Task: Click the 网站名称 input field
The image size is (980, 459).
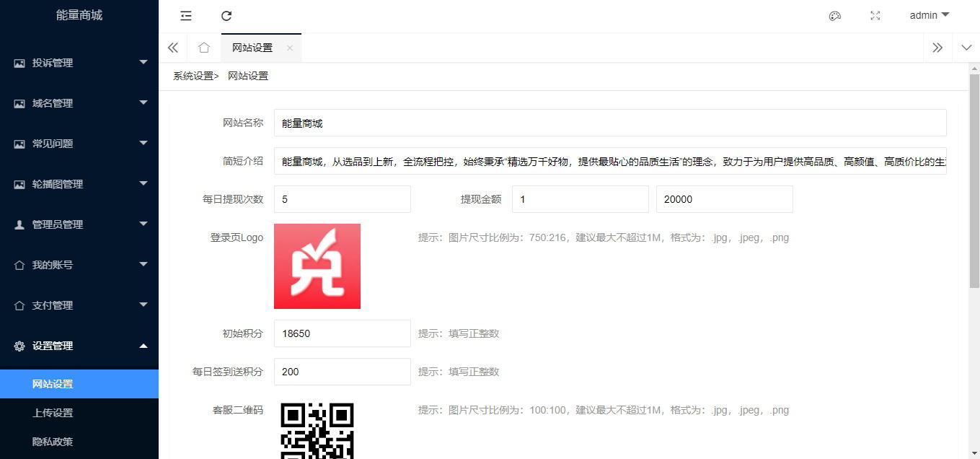Action: pos(609,123)
